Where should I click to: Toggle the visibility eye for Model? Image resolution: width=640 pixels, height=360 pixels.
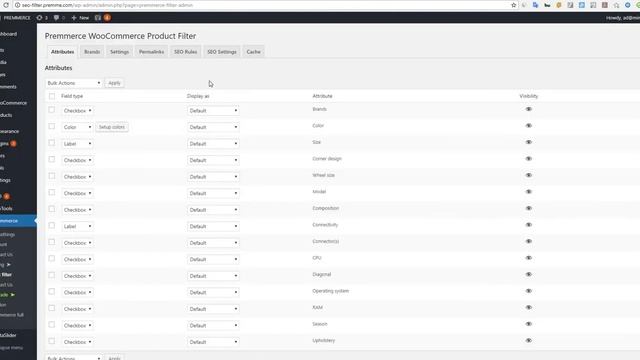pyautogui.click(x=529, y=192)
